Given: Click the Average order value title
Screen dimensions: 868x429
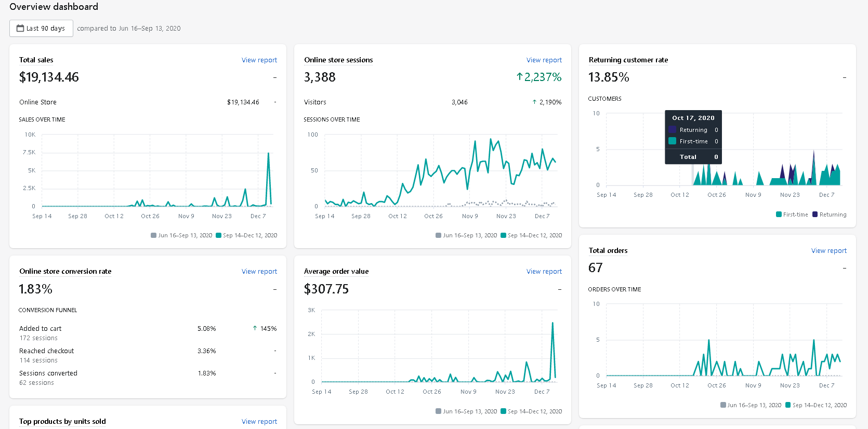Looking at the screenshot, I should (336, 272).
